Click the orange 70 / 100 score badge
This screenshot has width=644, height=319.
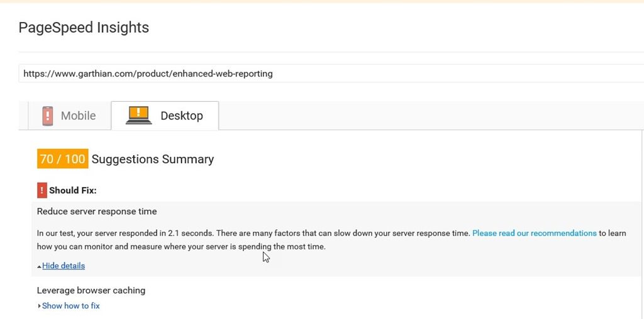pos(62,159)
